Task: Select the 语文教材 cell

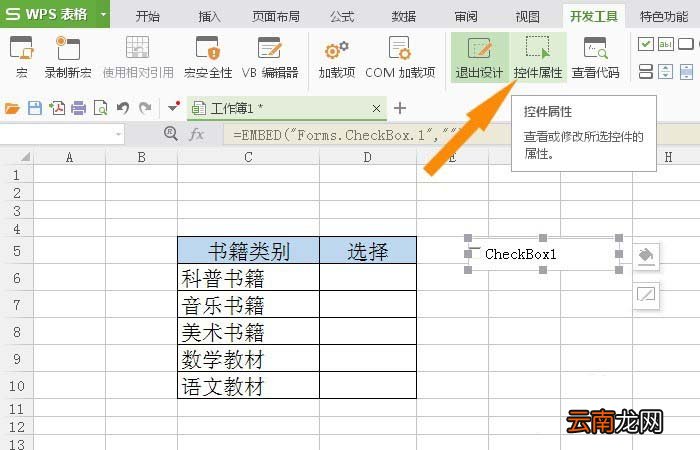Action: tap(249, 385)
